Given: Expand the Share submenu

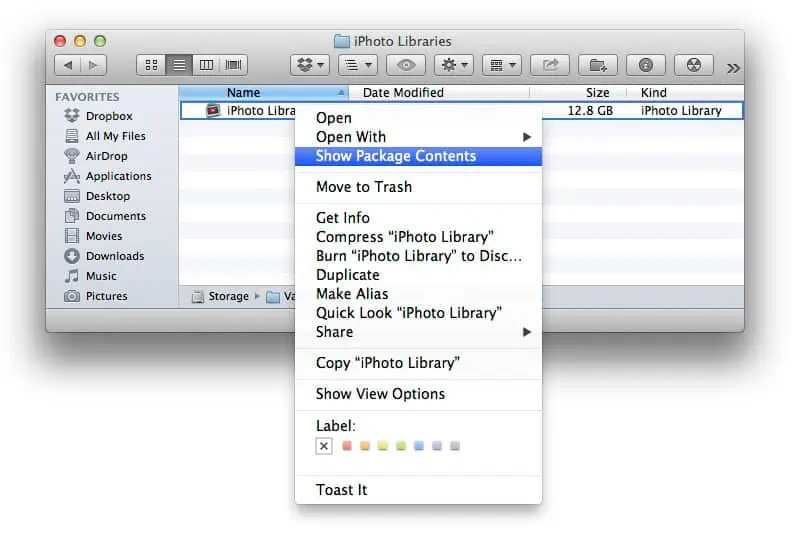Looking at the screenshot, I should [418, 332].
